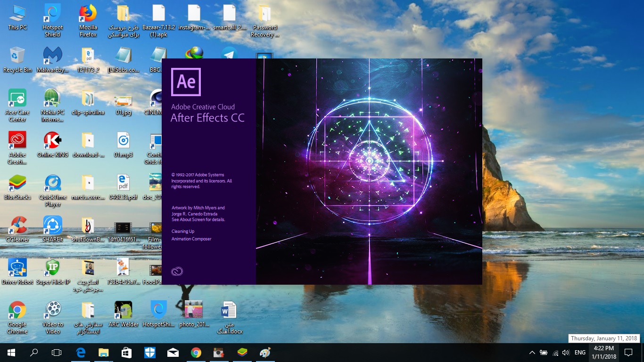Switch to Chrome on the taskbar
This screenshot has height=362, width=644.
pos(196,353)
